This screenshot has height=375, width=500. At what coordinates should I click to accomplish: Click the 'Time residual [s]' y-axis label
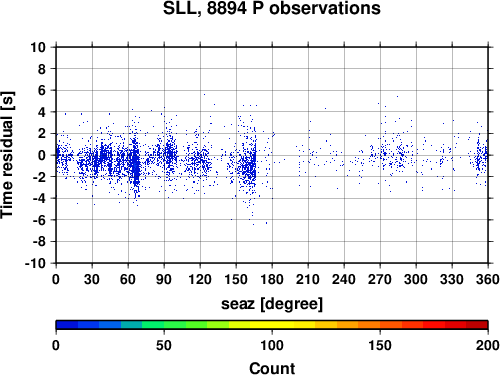point(7,155)
